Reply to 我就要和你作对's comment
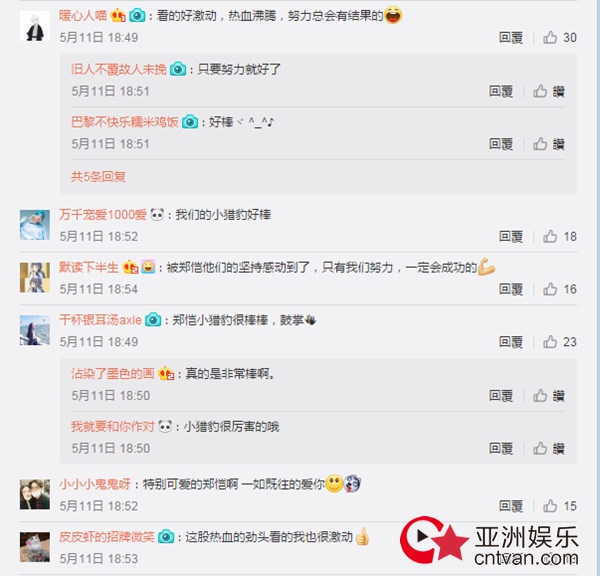This screenshot has width=600, height=576. 501,448
